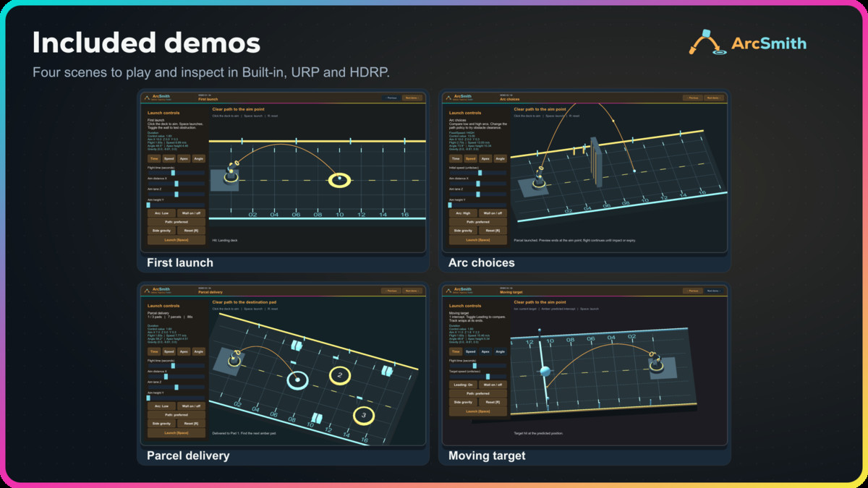The width and height of the screenshot is (868, 488).
Task: Toggle Side gravity in First launch demo
Action: [161, 230]
